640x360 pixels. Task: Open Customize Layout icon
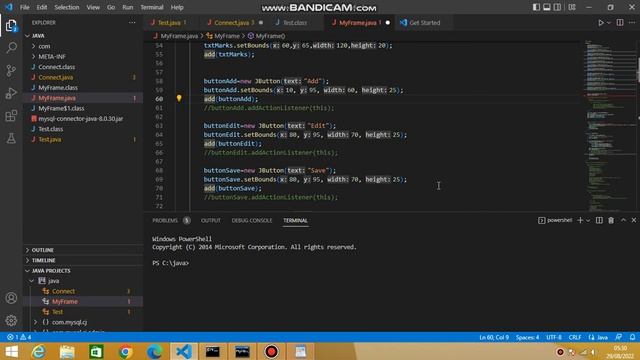tap(572, 7)
